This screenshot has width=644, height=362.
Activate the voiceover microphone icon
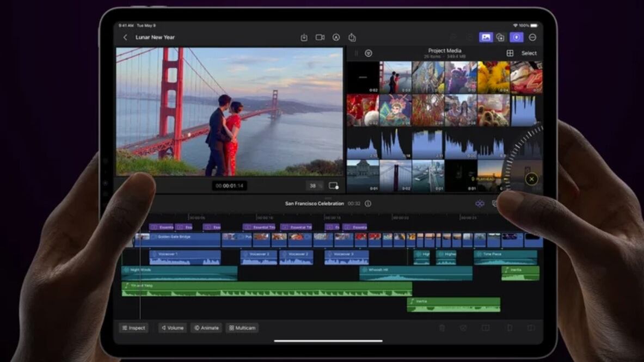[x=517, y=37]
